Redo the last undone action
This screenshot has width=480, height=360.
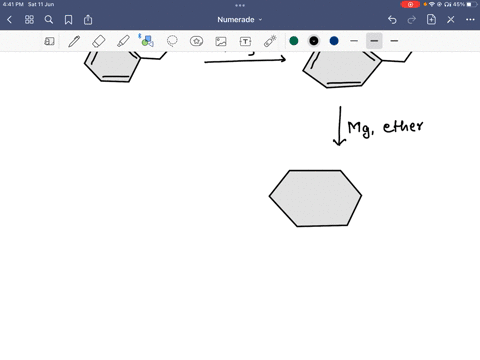click(x=412, y=20)
